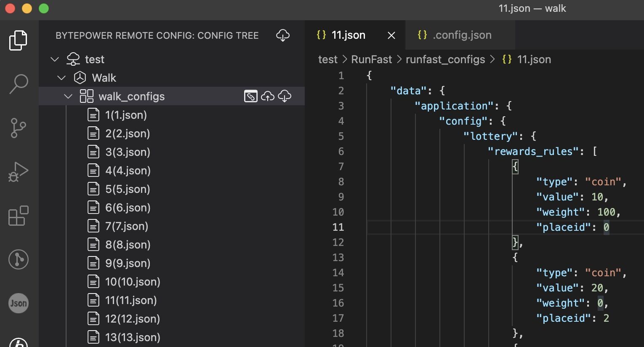The width and height of the screenshot is (644, 347).
Task: Click line number 1 in the gutter
Action: point(341,76)
